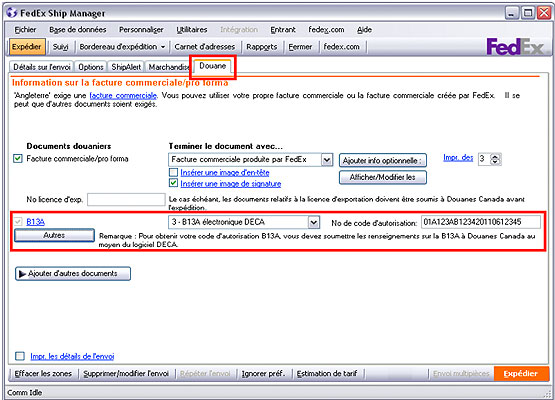The image size is (555, 400).
Task: Check Impr. les détails de l'envoi checkbox
Action: pos(20,356)
